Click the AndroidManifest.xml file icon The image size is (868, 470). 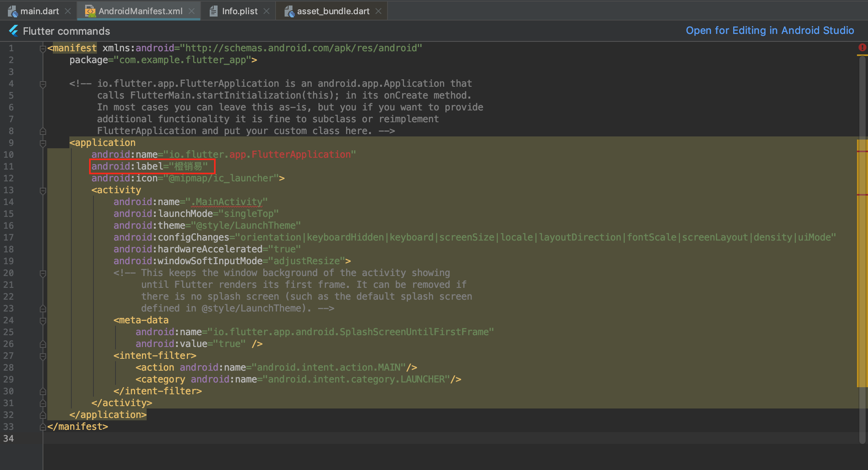click(90, 11)
